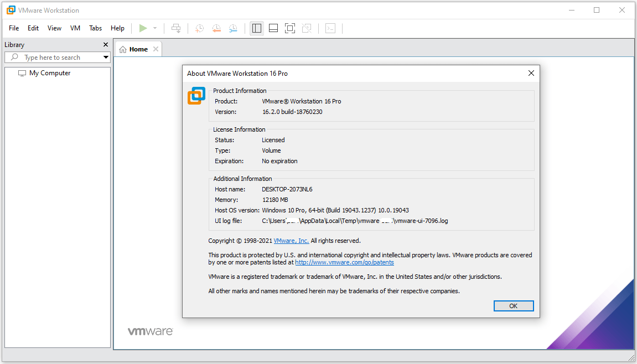Click VMware® Workstation 16 Pro product value
Image resolution: width=637 pixels, height=364 pixels.
pyautogui.click(x=302, y=101)
